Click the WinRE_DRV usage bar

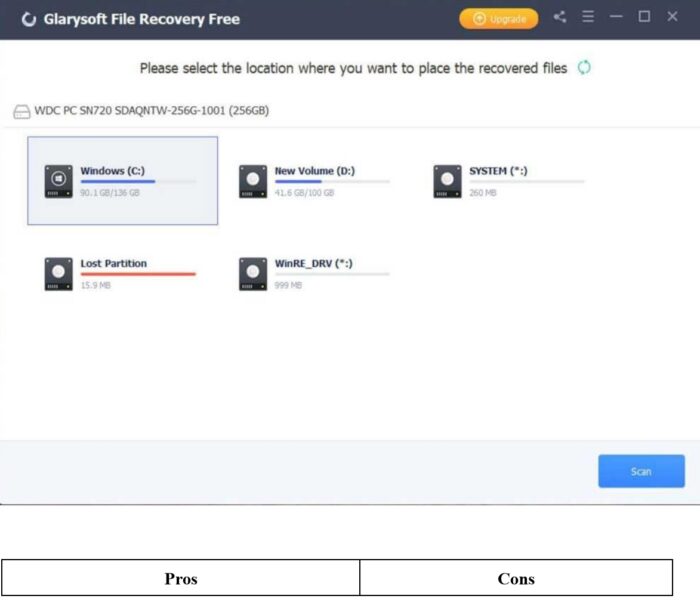(332, 274)
